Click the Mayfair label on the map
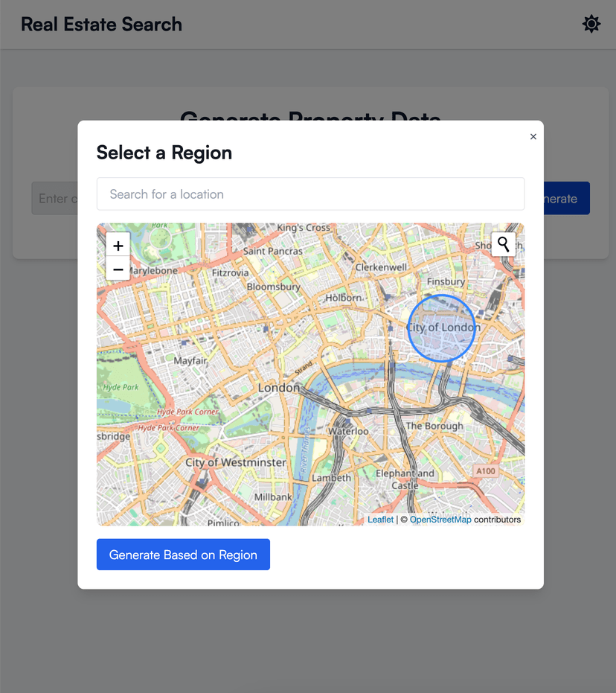The height and width of the screenshot is (693, 616). tap(190, 361)
